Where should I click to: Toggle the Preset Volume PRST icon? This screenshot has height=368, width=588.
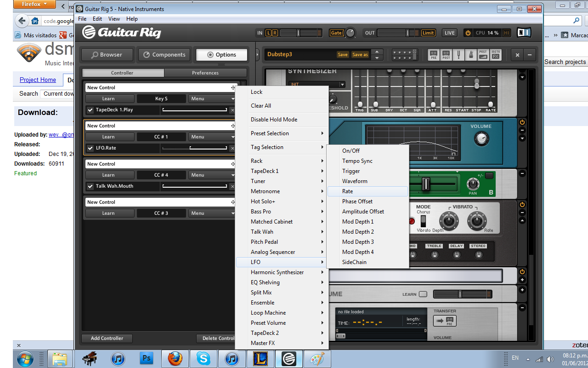pos(483,55)
